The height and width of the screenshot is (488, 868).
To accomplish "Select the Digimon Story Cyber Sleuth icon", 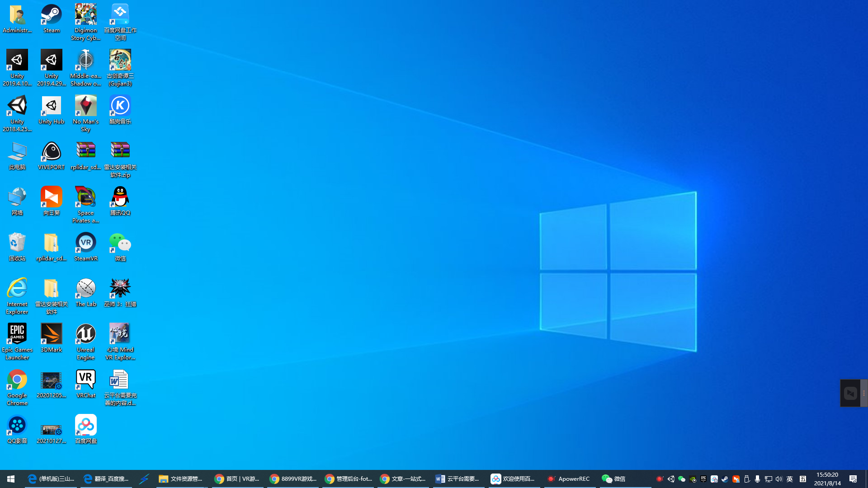I will click(85, 23).
